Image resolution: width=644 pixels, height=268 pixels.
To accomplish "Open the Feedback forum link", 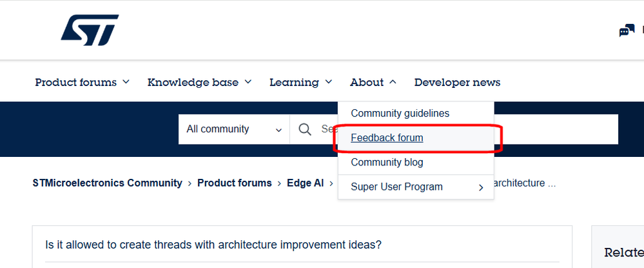I will click(387, 138).
